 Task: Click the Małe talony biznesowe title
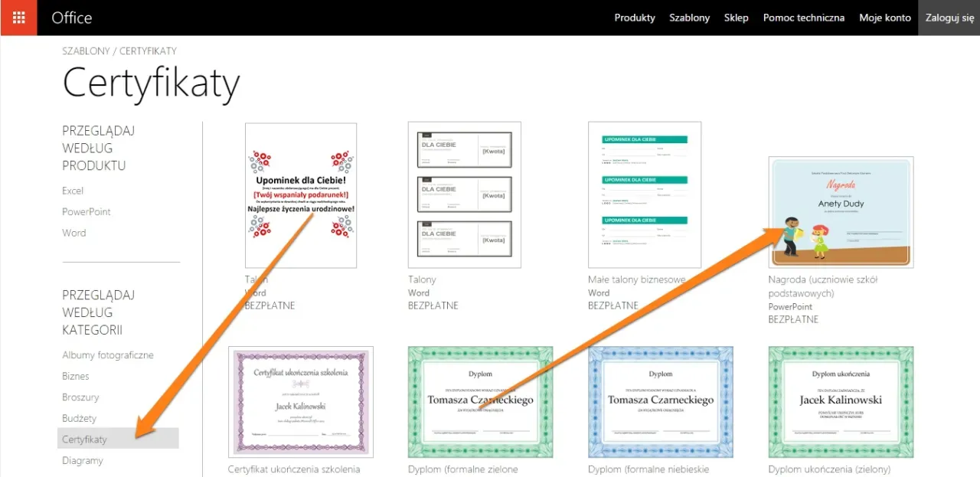637,280
